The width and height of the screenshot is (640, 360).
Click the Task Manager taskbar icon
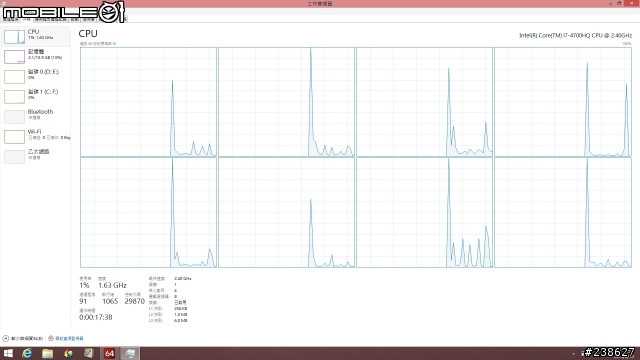click(130, 353)
